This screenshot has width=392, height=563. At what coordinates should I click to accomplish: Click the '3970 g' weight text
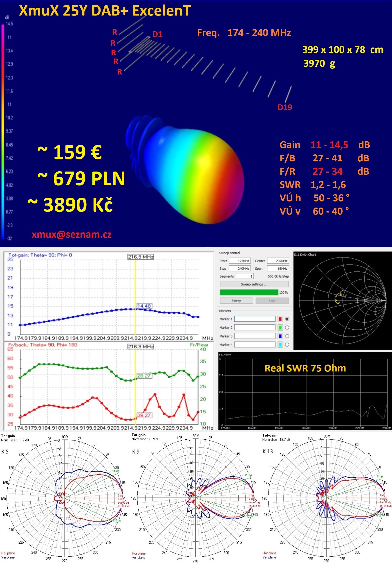tap(319, 63)
